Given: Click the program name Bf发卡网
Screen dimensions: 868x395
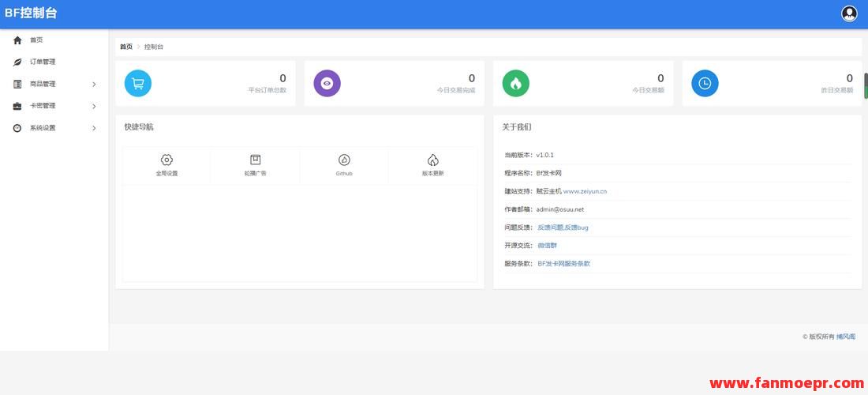Looking at the screenshot, I should (549, 173).
